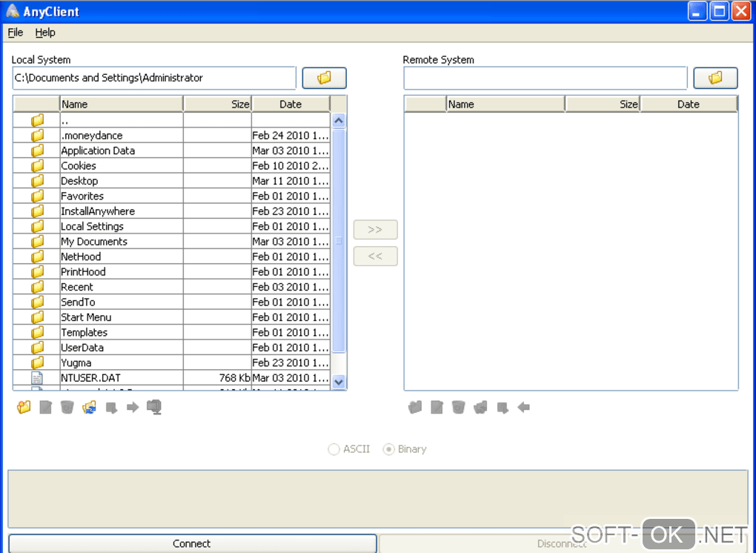Click the Disconnect button
Viewport: 756px width, 553px height.
[562, 543]
